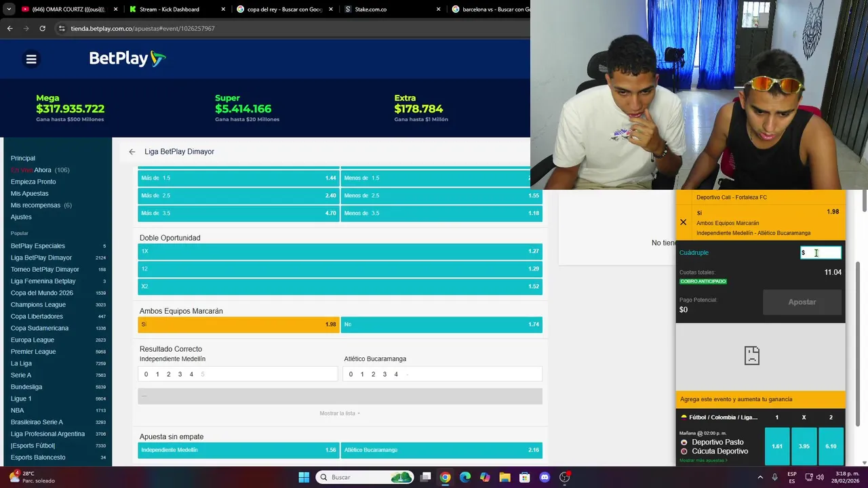Expand Mostrar la lista under Resultado Correcto
The width and height of the screenshot is (868, 488).
click(x=340, y=413)
